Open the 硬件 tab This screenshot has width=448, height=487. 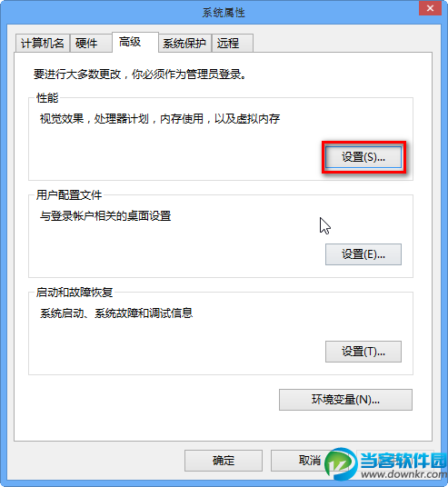91,43
